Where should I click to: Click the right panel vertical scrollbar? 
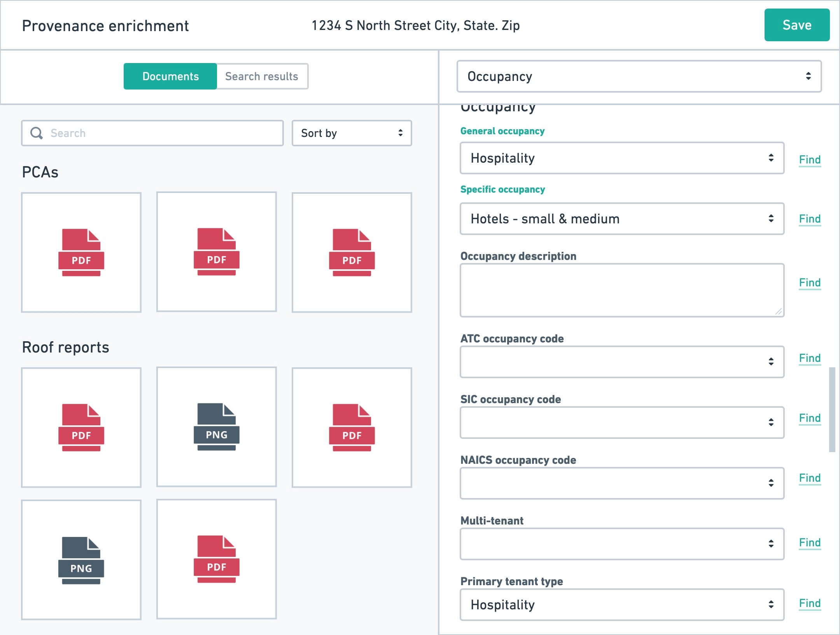pos(832,409)
